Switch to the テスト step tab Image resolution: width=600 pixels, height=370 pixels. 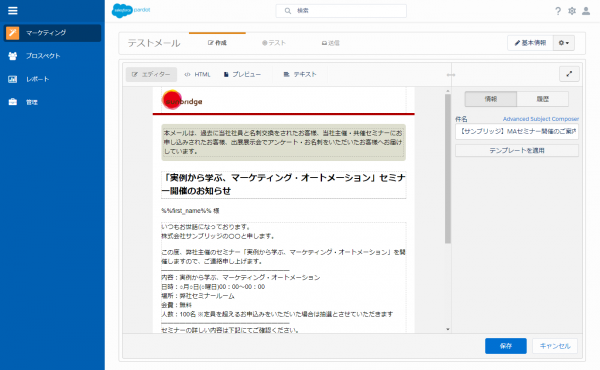click(x=274, y=43)
